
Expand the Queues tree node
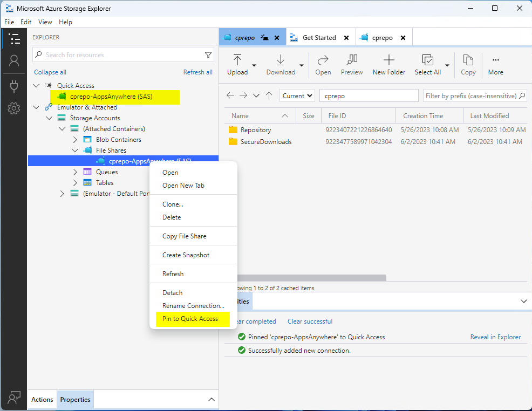click(x=76, y=172)
